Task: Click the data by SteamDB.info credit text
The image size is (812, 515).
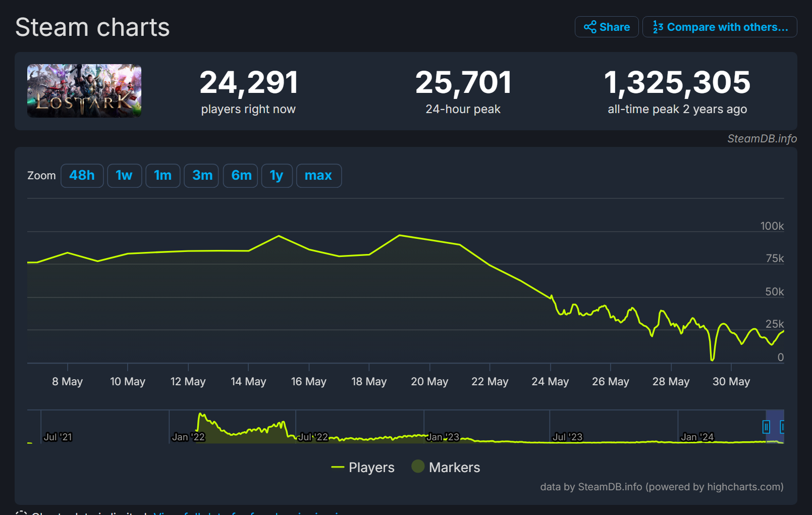Action: (662, 487)
